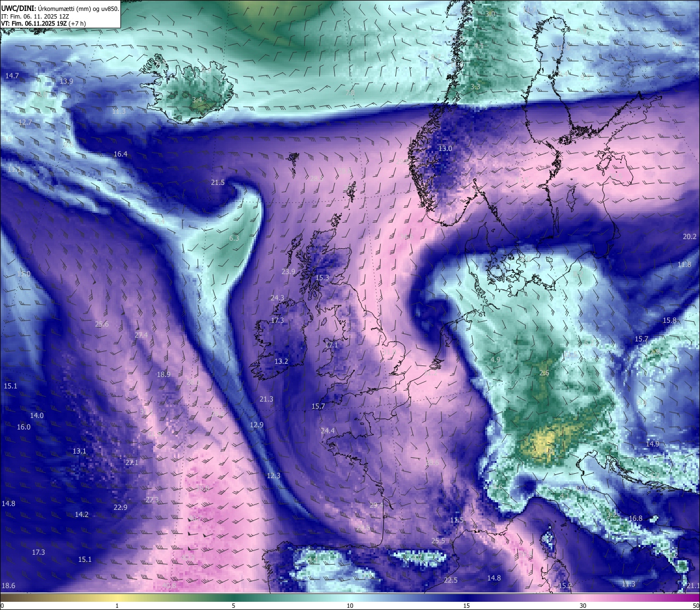Screen dimensions: 700x610
Task: Click the map value '15.2'
Action: (565, 586)
